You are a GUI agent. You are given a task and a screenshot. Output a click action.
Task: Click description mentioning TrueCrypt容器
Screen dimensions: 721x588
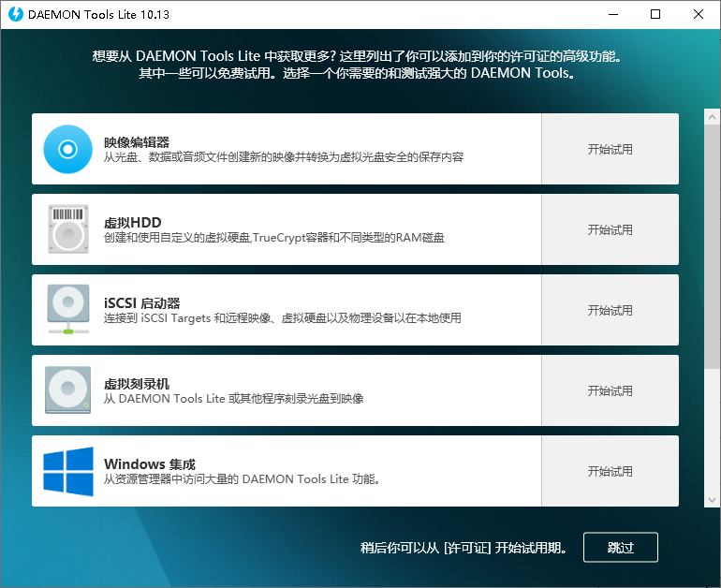pyautogui.click(x=274, y=238)
